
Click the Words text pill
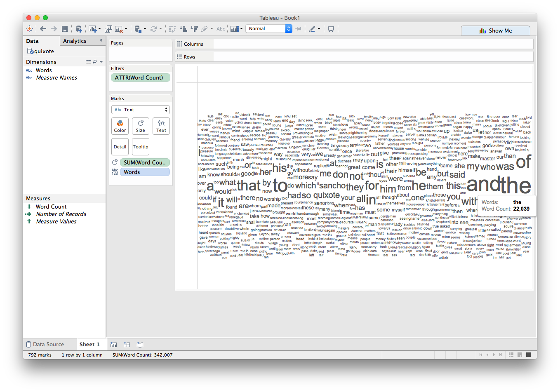145,172
